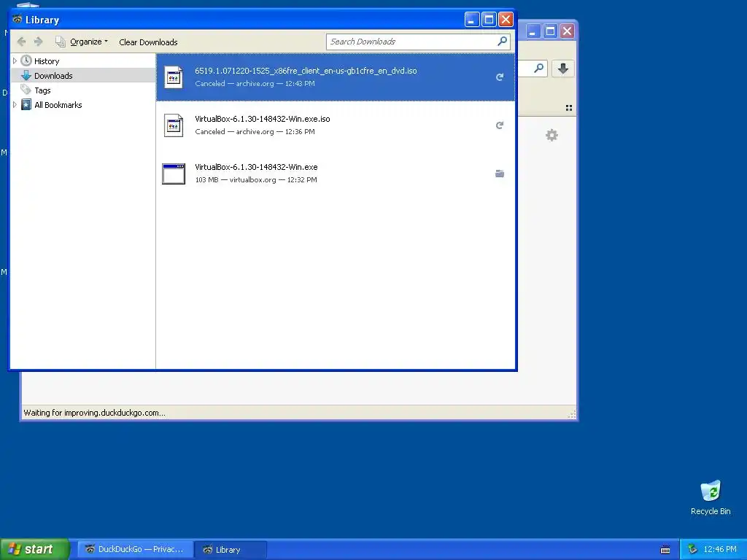Open the Start menu
This screenshot has width=747, height=560.
[35, 549]
